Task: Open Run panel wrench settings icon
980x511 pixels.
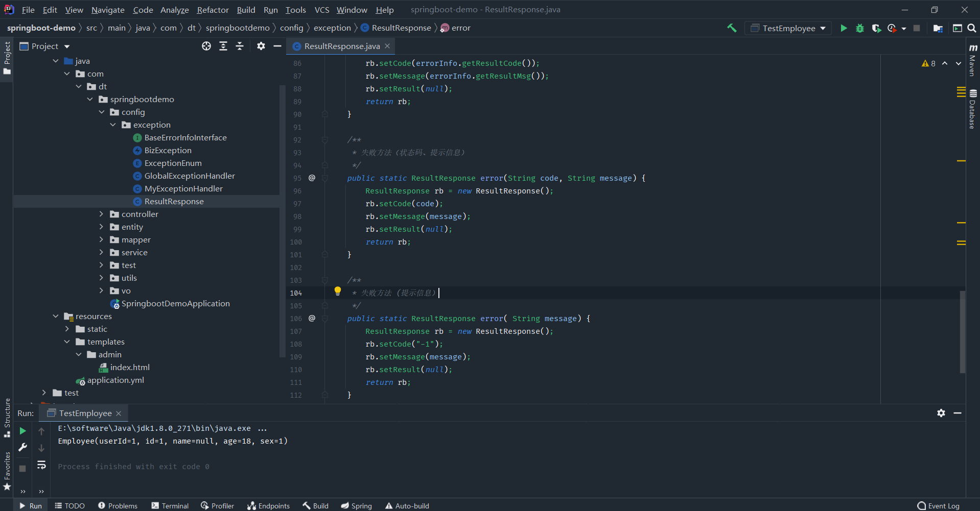Action: [x=22, y=448]
